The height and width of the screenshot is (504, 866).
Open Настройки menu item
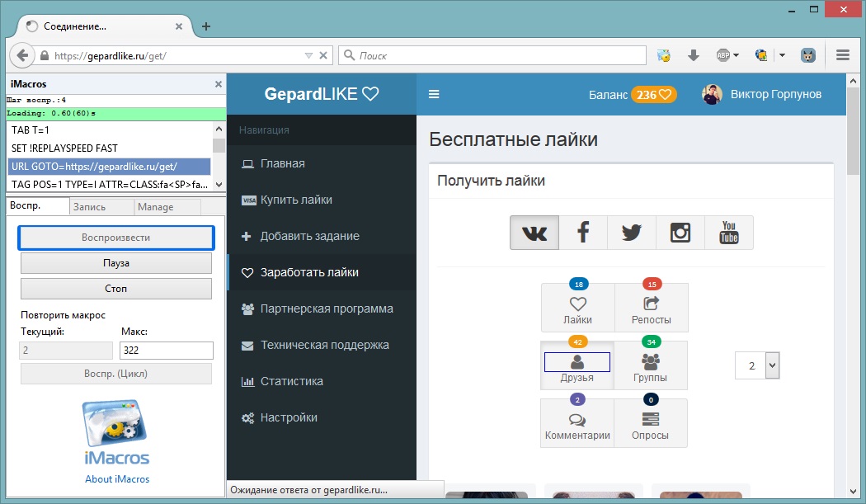[322, 417]
